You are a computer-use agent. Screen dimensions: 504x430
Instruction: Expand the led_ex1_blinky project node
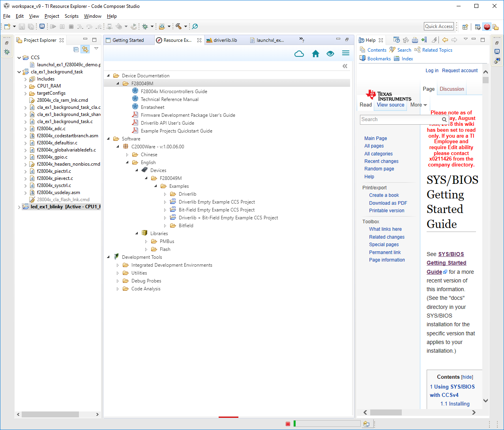pyautogui.click(x=19, y=207)
